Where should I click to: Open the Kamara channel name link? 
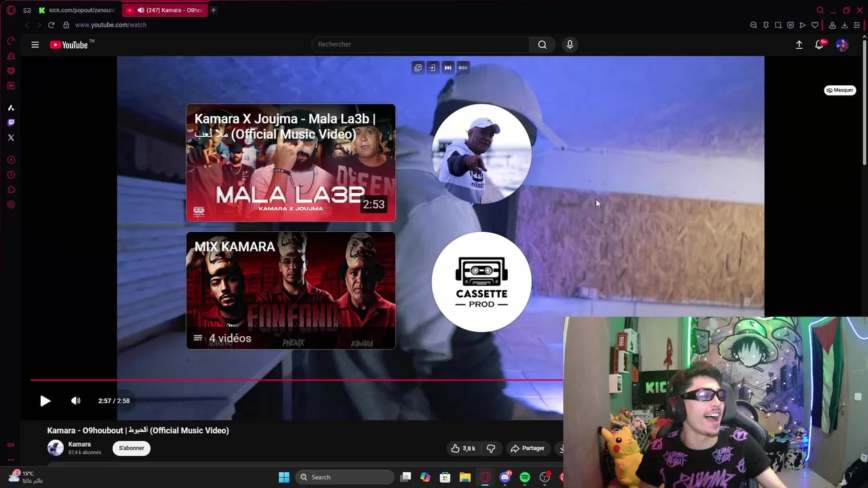tap(79, 445)
